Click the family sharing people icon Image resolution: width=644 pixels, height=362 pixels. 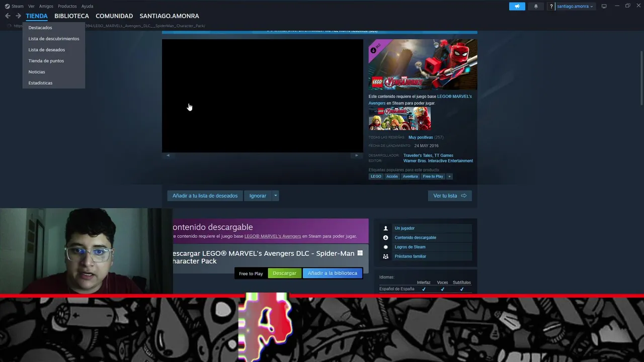(x=386, y=256)
